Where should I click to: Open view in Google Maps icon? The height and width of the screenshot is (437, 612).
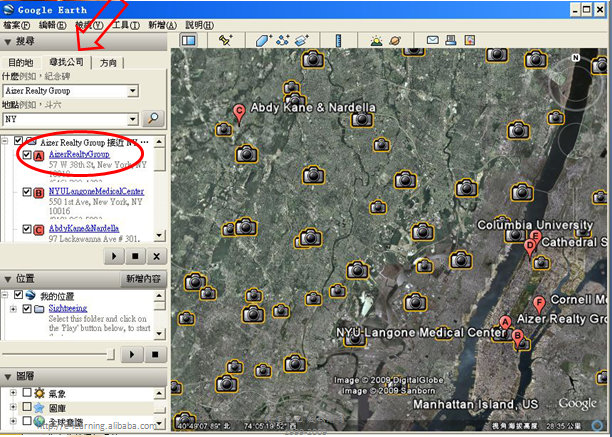470,40
